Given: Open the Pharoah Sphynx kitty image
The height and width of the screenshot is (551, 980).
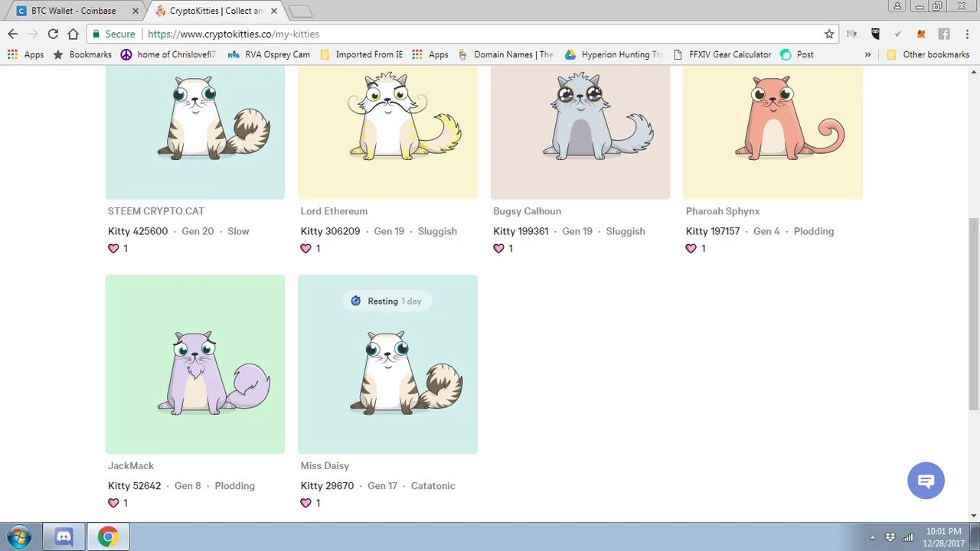Looking at the screenshot, I should coord(773,132).
